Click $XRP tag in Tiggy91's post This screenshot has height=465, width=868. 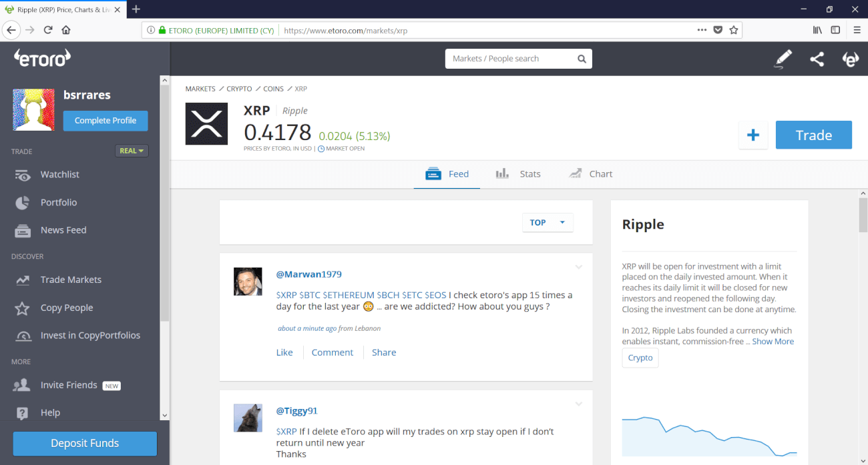click(286, 432)
